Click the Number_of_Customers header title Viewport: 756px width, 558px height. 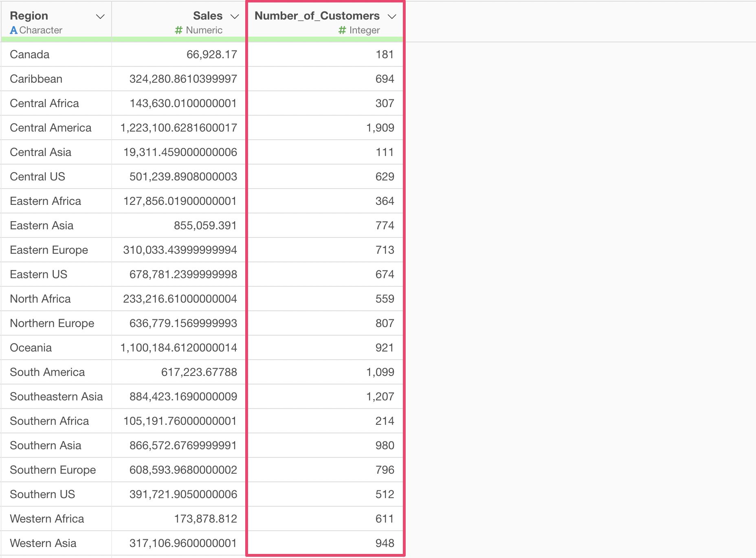[x=317, y=16]
